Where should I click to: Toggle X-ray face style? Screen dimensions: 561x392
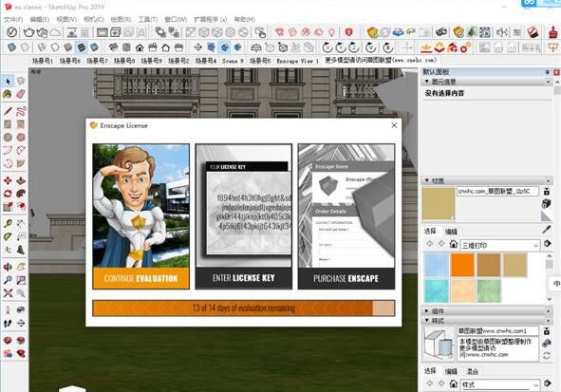pyautogui.click(x=11, y=47)
